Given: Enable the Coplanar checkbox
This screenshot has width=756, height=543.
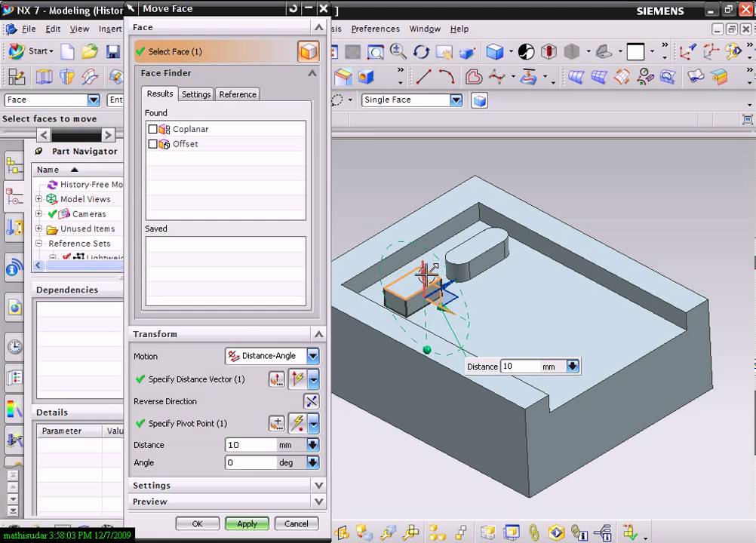Looking at the screenshot, I should click(152, 129).
